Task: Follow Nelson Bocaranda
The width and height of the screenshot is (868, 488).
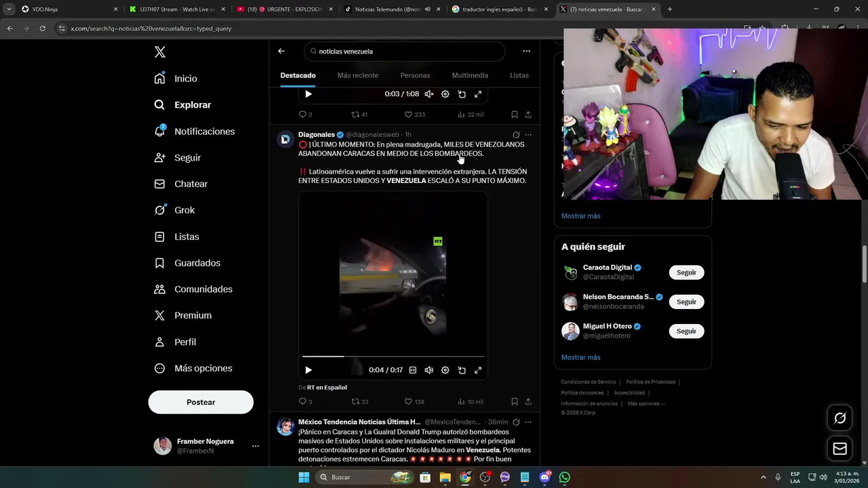Action: [686, 302]
